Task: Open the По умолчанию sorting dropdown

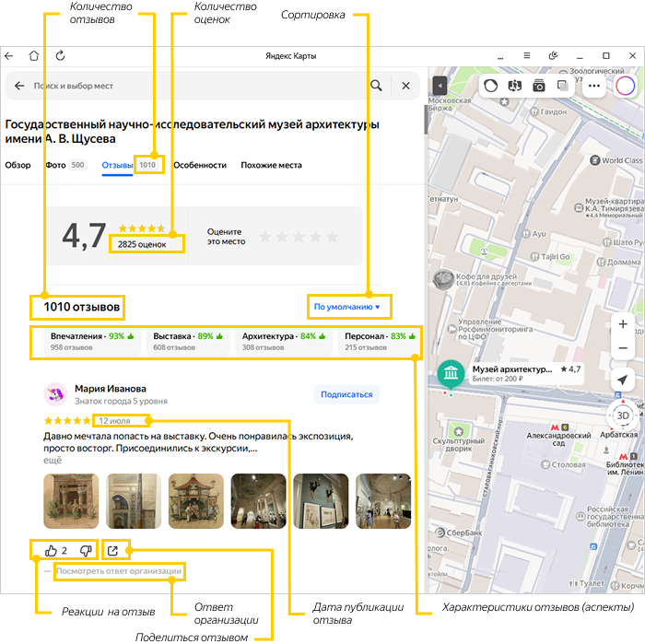Action: click(x=346, y=307)
